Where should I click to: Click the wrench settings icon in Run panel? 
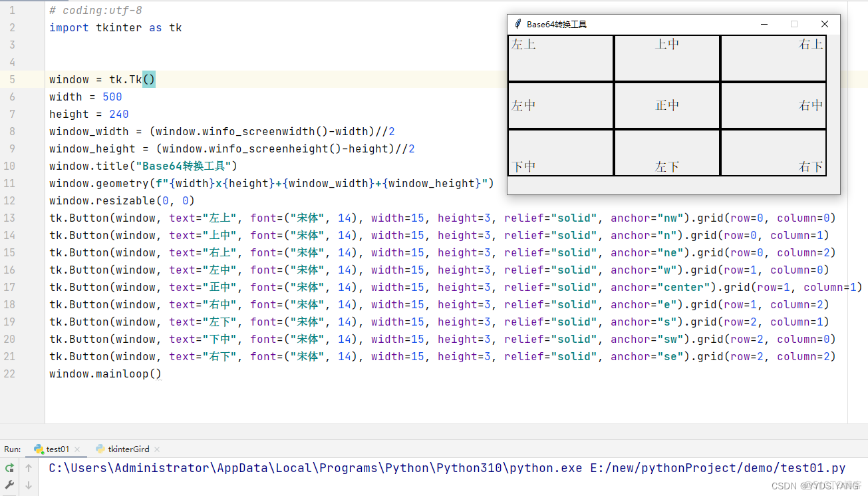coord(9,485)
